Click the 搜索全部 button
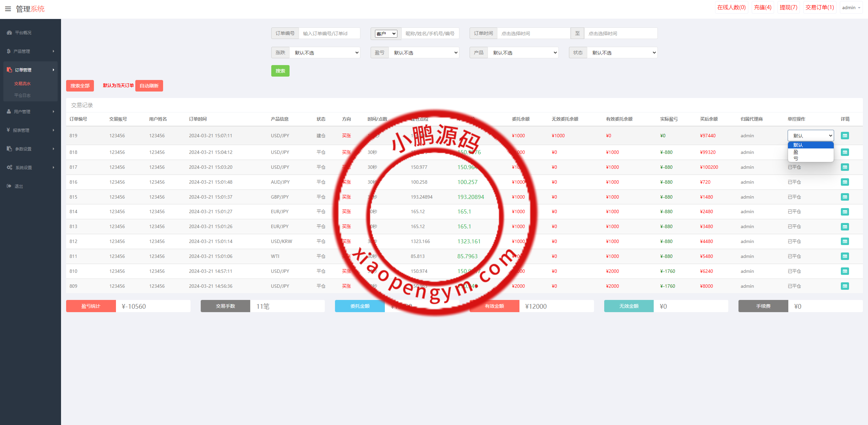 (x=80, y=86)
